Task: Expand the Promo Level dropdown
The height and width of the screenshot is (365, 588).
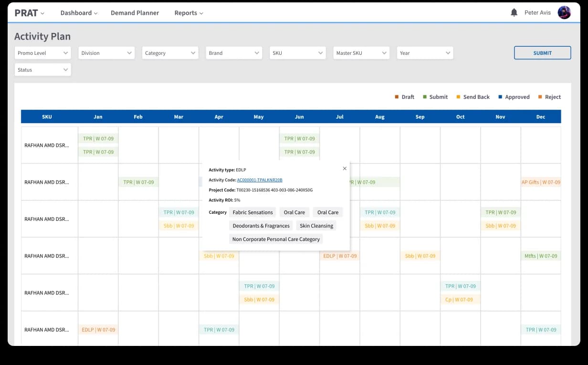Action: 43,53
